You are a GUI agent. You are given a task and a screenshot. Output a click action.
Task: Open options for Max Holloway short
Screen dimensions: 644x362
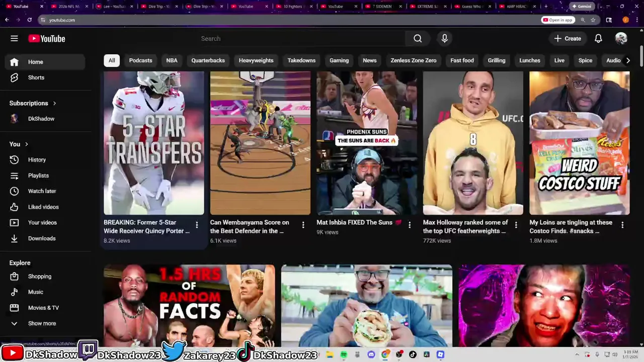(516, 225)
